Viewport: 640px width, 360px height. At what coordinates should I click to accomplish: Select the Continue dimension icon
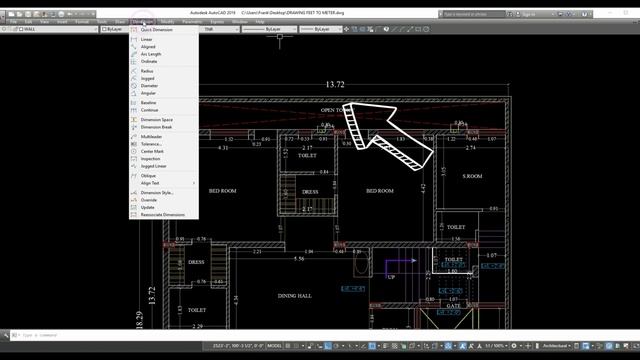click(x=134, y=110)
